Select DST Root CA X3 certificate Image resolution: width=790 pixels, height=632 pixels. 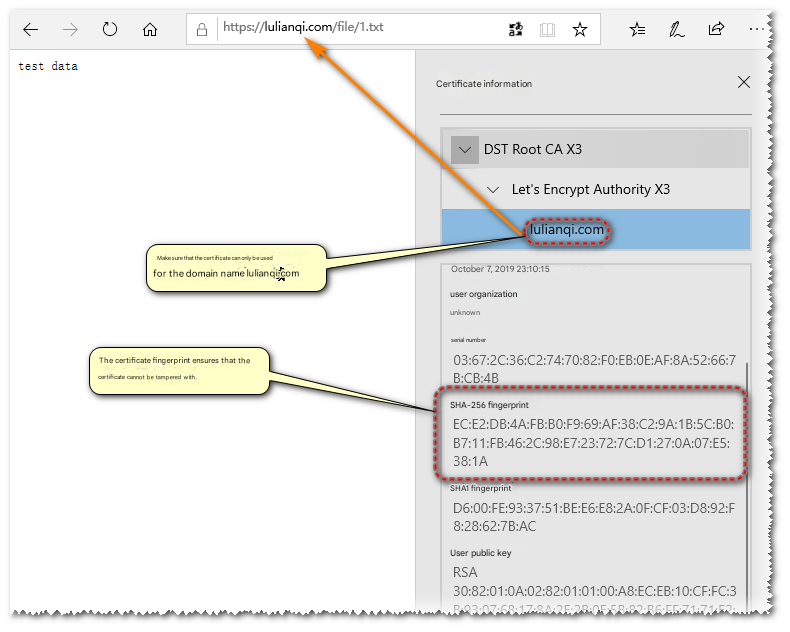pyautogui.click(x=596, y=149)
